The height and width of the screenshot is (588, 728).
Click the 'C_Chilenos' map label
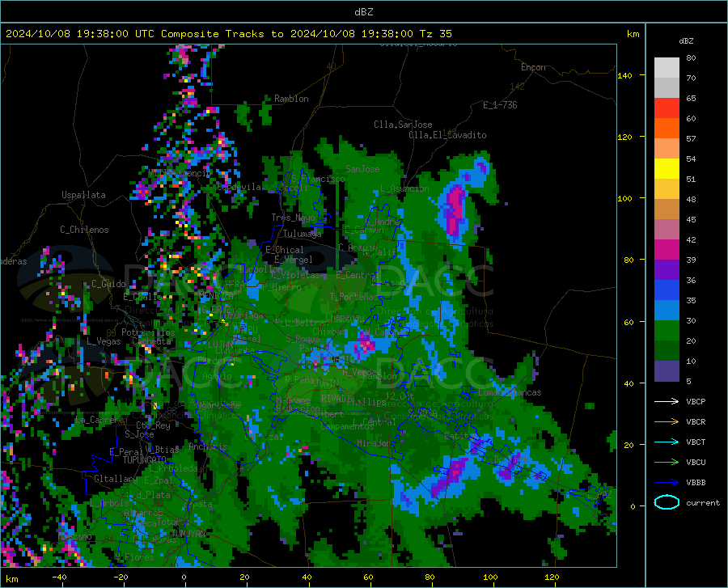pyautogui.click(x=84, y=230)
